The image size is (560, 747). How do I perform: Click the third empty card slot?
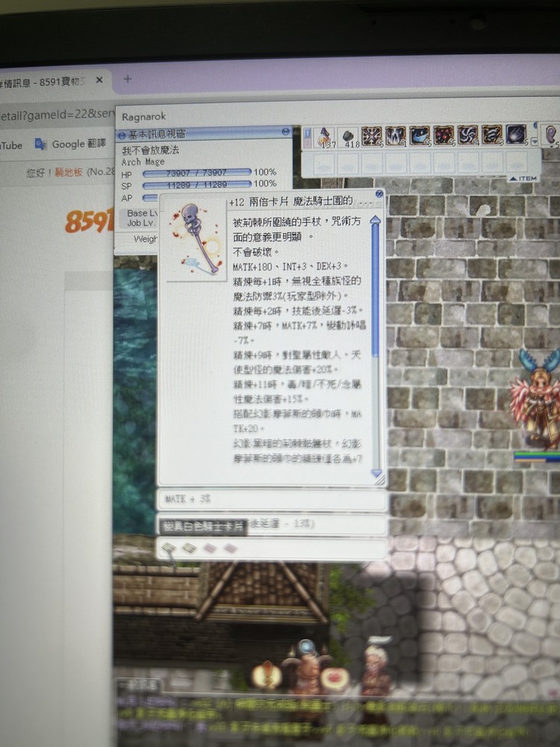tap(210, 549)
